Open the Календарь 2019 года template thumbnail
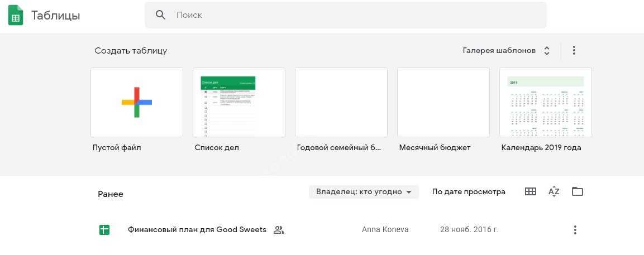The width and height of the screenshot is (644, 255). click(546, 102)
